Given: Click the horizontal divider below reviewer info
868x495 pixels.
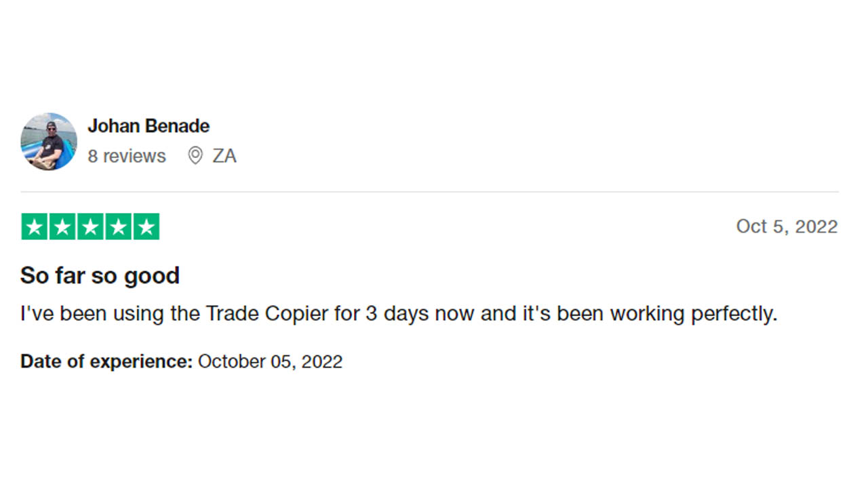Looking at the screenshot, I should (429, 192).
